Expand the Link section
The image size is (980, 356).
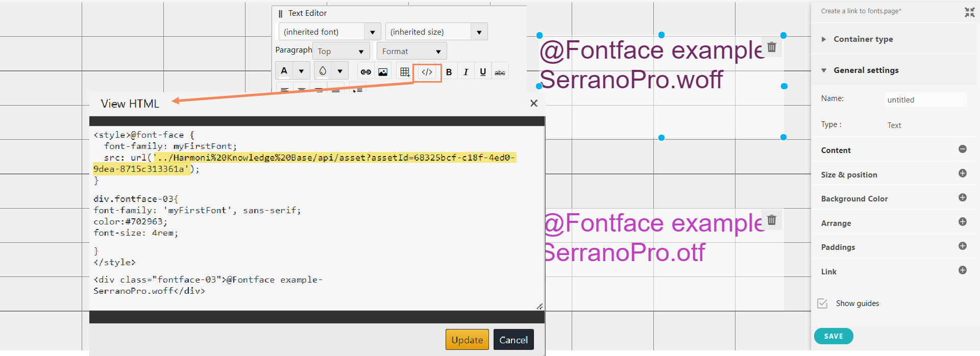coord(963,270)
